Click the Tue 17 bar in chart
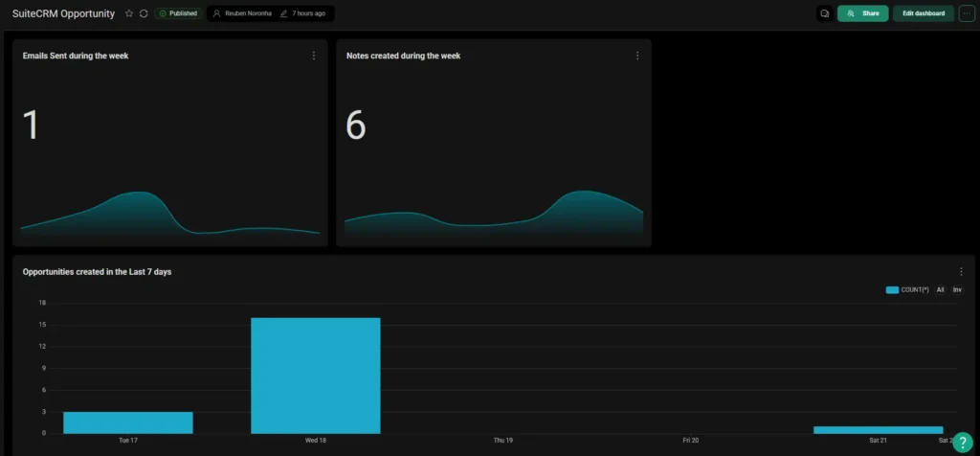 (128, 422)
